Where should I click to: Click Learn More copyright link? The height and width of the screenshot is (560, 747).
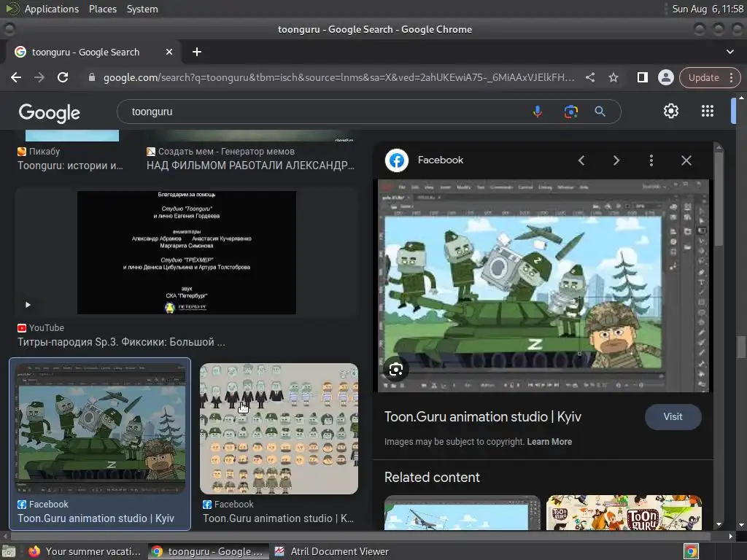tap(549, 442)
